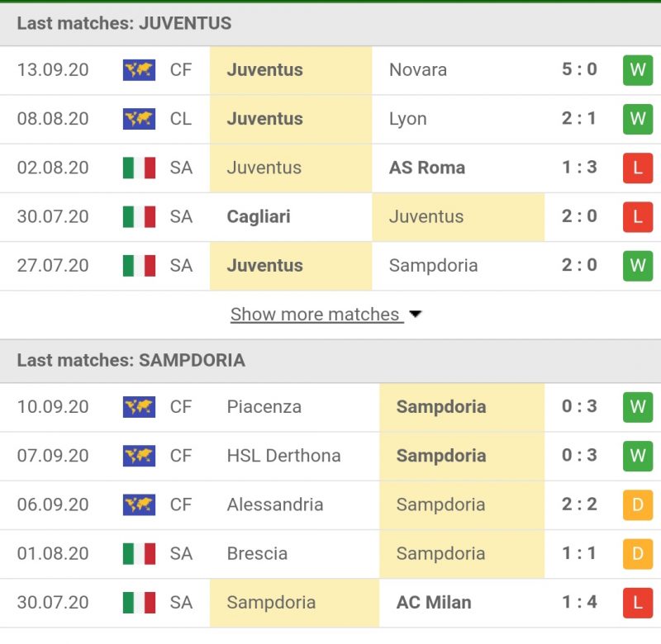
Task: Open AS Roma team link
Action: click(x=427, y=168)
